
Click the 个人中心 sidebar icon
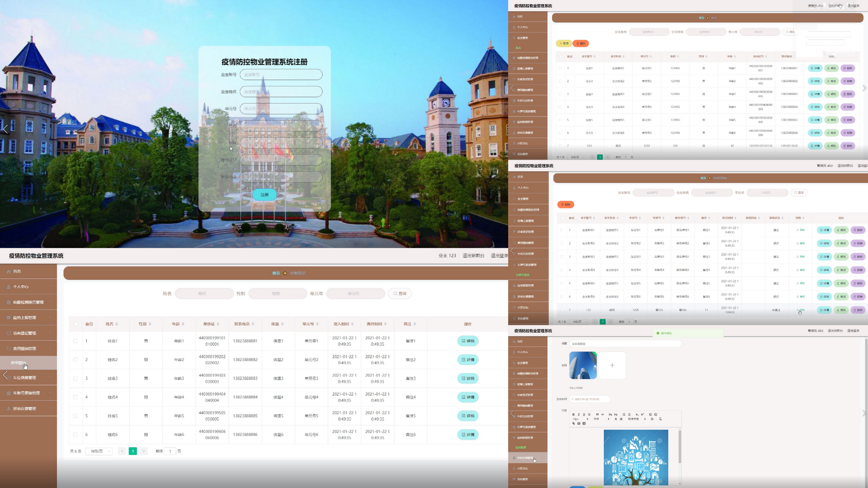(x=20, y=286)
